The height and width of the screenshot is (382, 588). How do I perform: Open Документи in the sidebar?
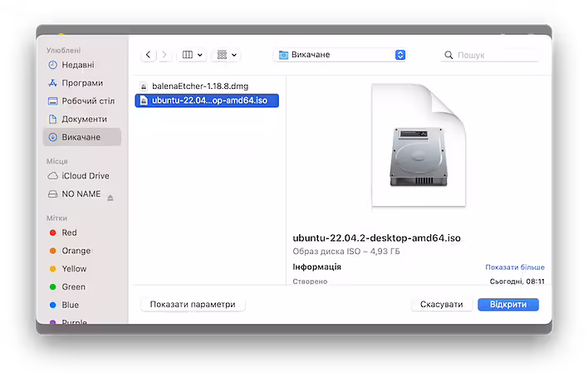coord(81,119)
